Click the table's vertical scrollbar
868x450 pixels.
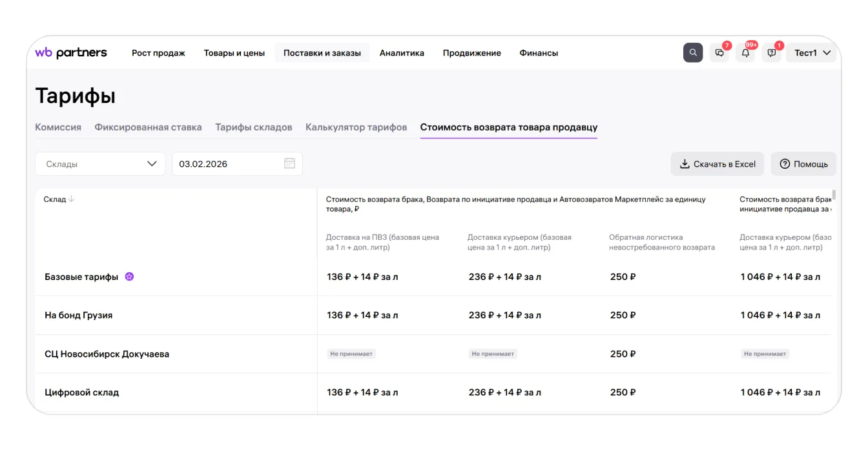(x=834, y=195)
